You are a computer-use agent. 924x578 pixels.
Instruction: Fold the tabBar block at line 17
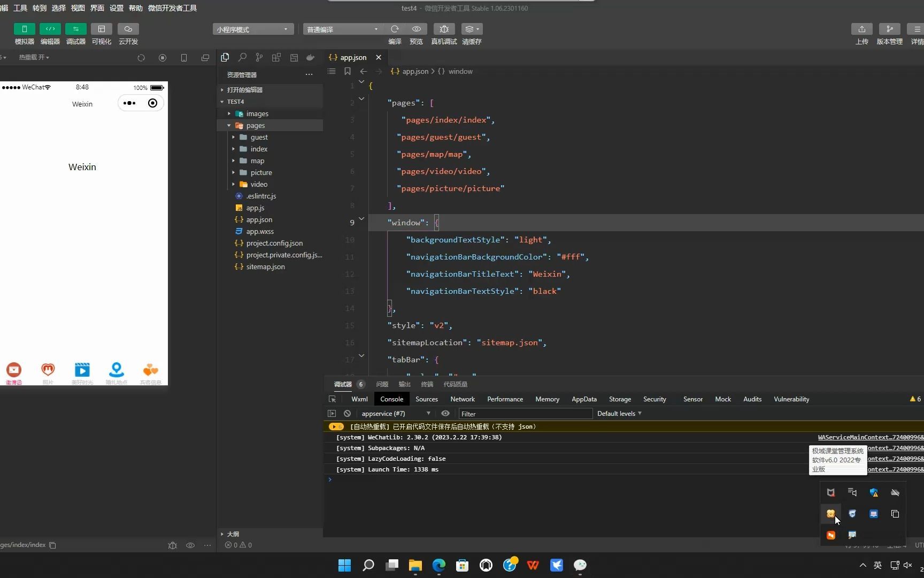[361, 355]
